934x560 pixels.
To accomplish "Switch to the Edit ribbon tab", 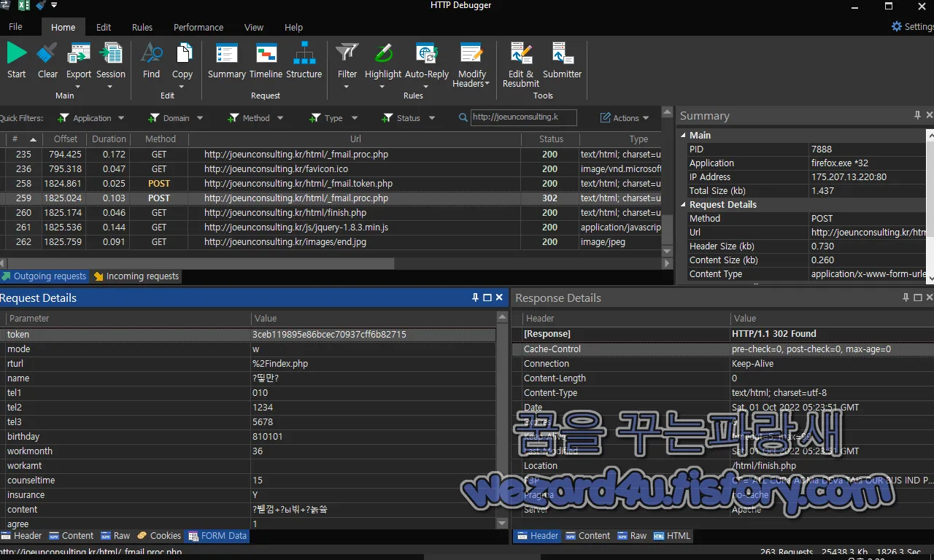I will [104, 28].
